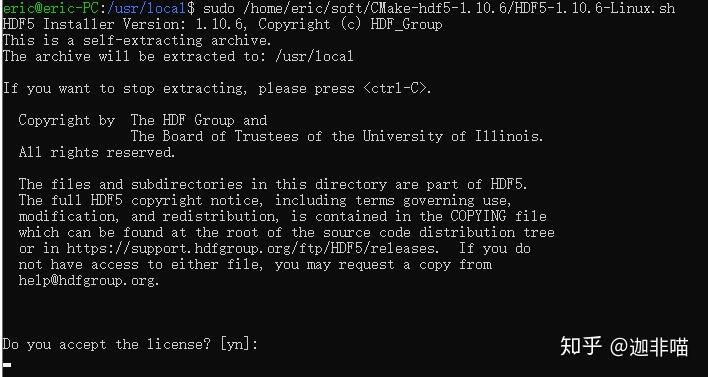This screenshot has width=708, height=377.
Task: Click the blinking cursor at the prompt line
Action: 7,364
